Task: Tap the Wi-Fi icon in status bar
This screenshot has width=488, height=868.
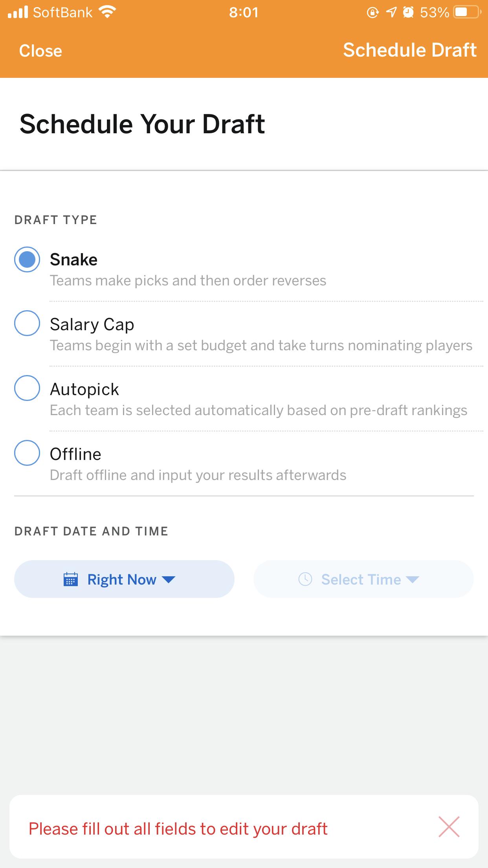Action: [107, 12]
